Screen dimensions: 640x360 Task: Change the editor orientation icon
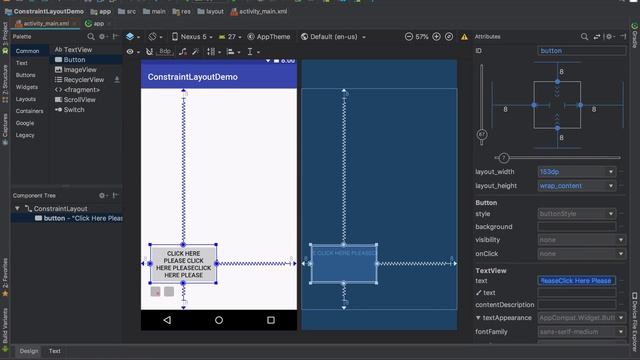[x=155, y=37]
